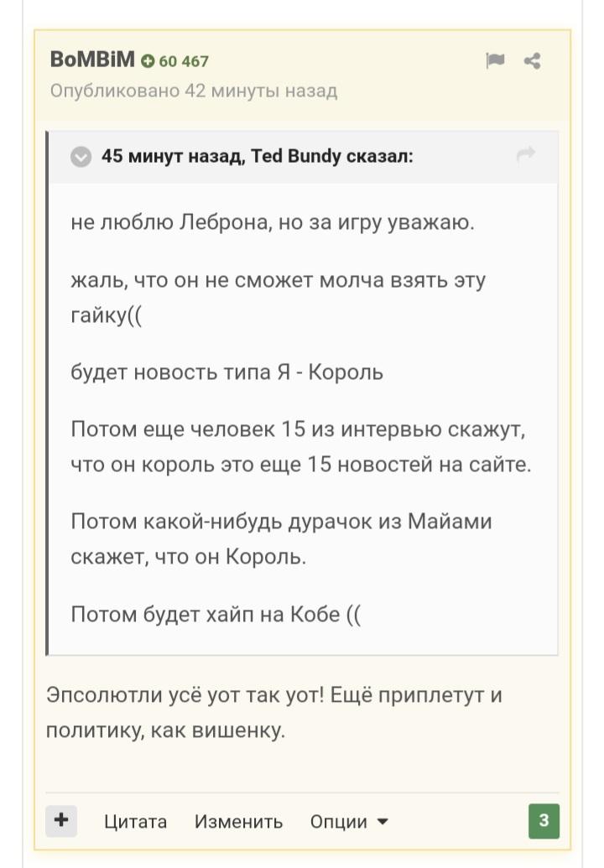Click the Цитата quote button

coord(135,822)
